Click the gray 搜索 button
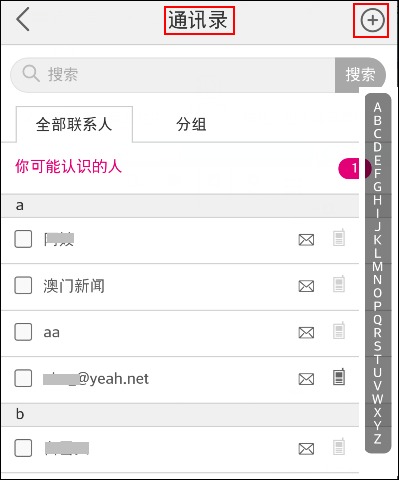Screen dimensions: 399x480 [360, 75]
